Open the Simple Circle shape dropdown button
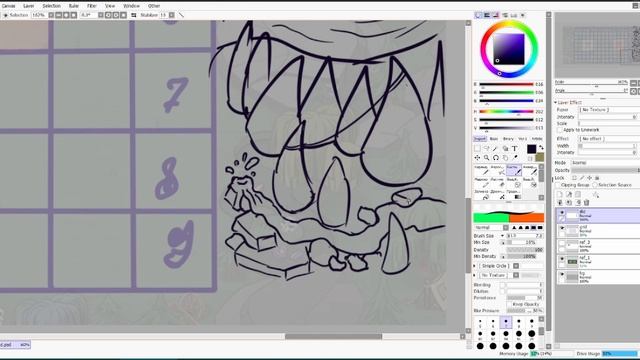 [x=516, y=266]
